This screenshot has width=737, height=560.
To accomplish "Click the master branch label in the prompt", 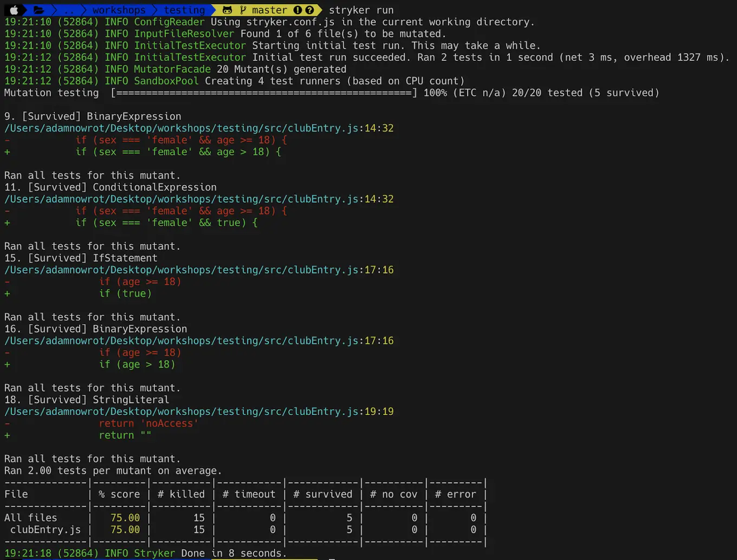I will pos(270,9).
